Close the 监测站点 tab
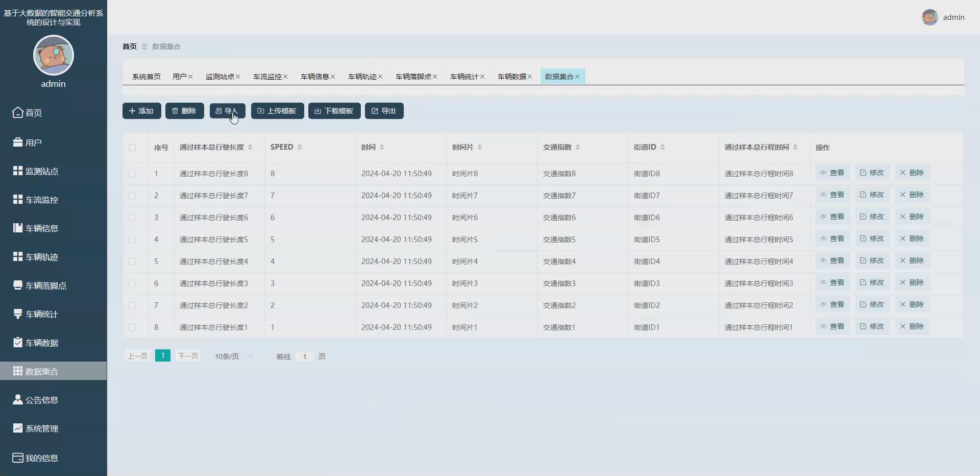980x476 pixels. (238, 77)
